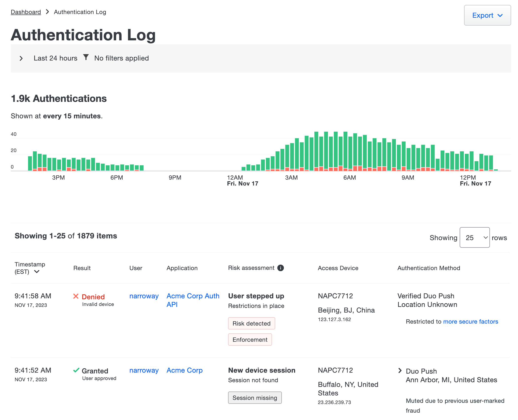The width and height of the screenshot is (518, 420).
Task: Open narroway user in the Denied row
Action: point(144,296)
